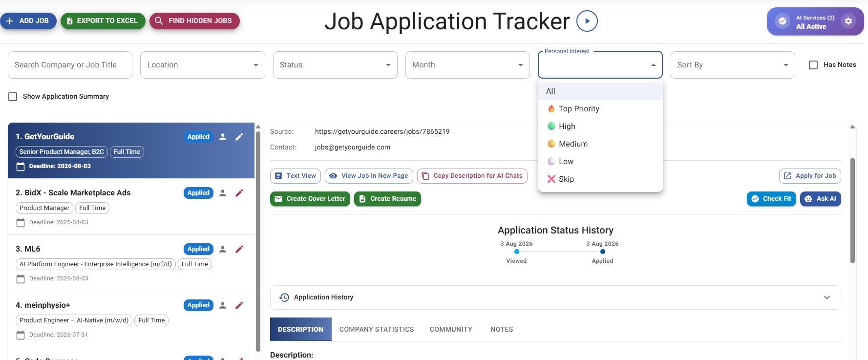Image resolution: width=868 pixels, height=360 pixels.
Task: Click the Senior Product Manager, B2C tag
Action: point(62,152)
